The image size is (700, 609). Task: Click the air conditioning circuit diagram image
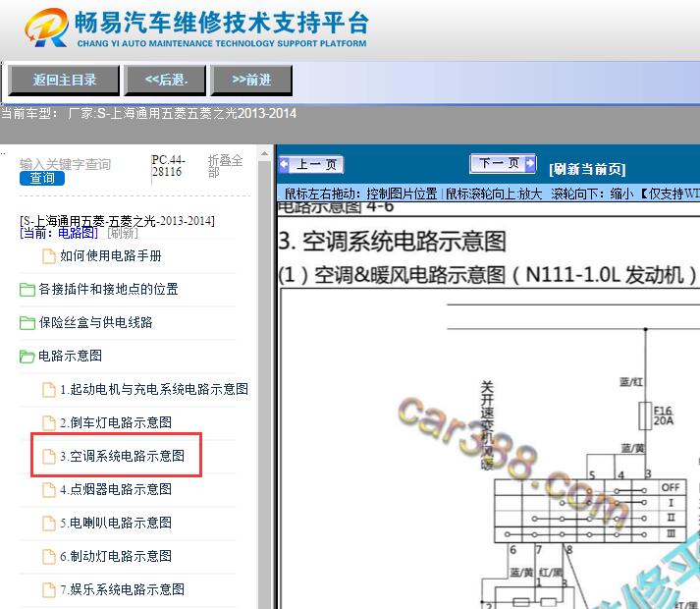pos(490,449)
